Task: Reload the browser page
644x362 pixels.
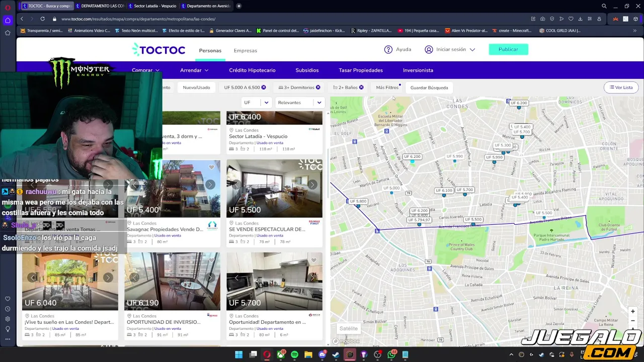Action: coord(42,19)
